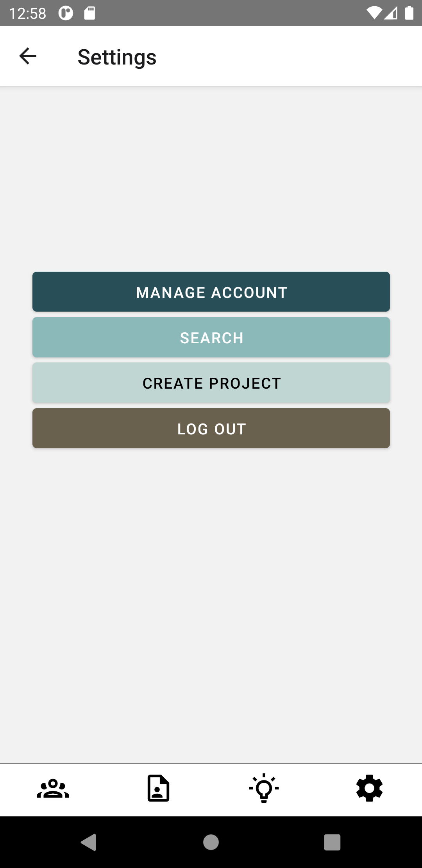
Task: Tap the battery indicator icon
Action: click(x=409, y=13)
